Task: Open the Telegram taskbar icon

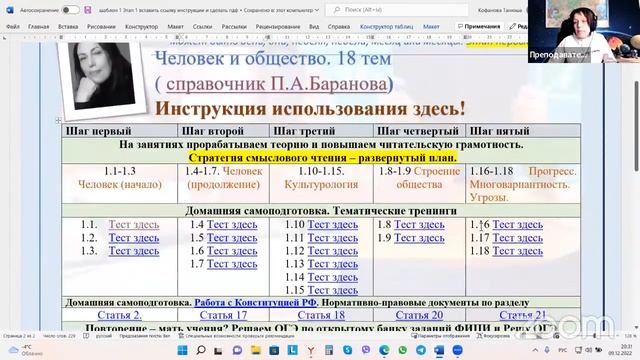Action: 421,350
